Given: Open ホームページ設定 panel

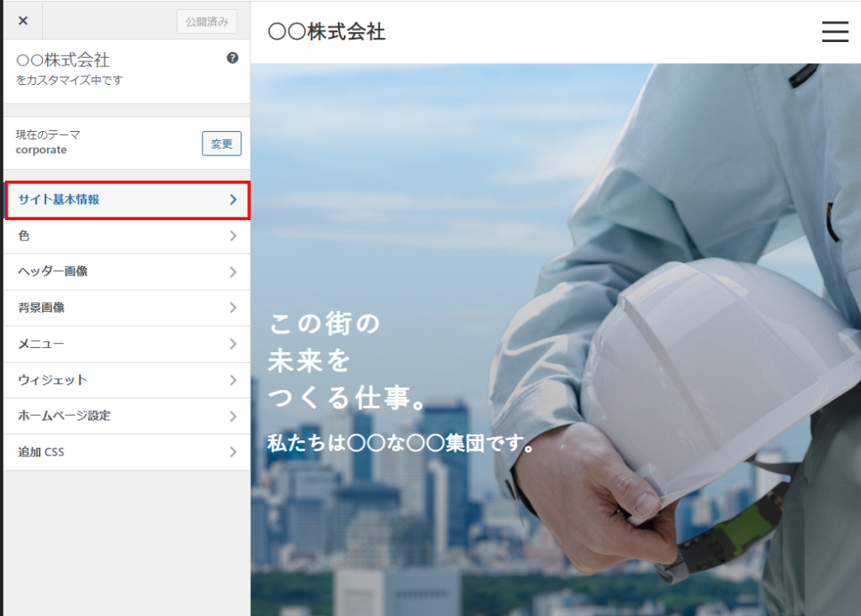Looking at the screenshot, I should coord(64,416).
